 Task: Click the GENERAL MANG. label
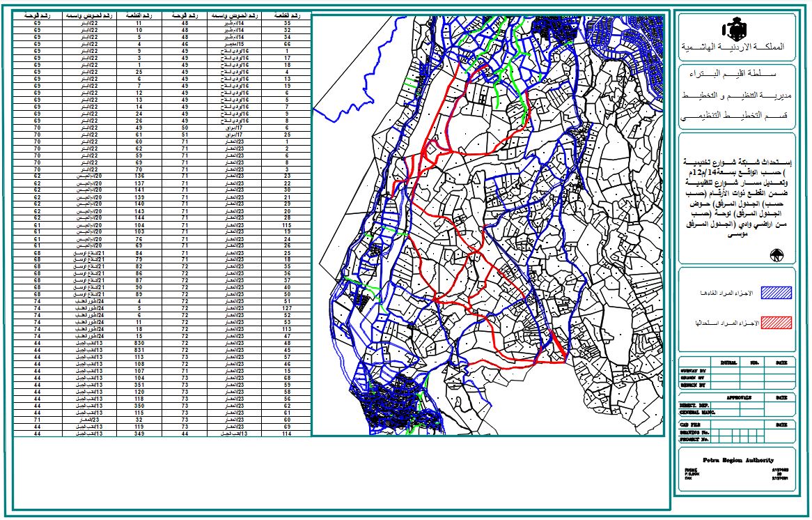point(696,411)
